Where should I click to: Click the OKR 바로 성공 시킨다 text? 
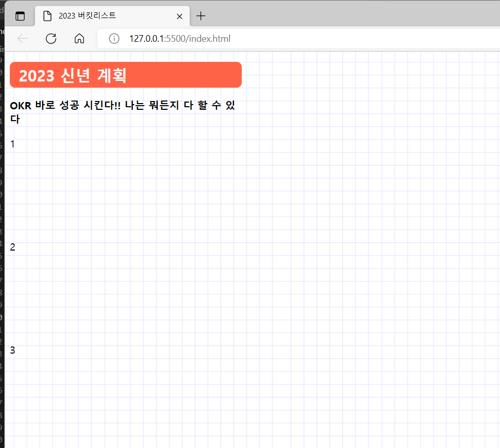pos(123,112)
